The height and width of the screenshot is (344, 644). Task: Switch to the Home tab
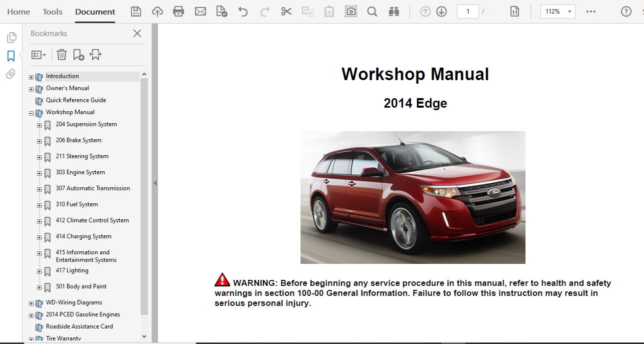(x=18, y=12)
